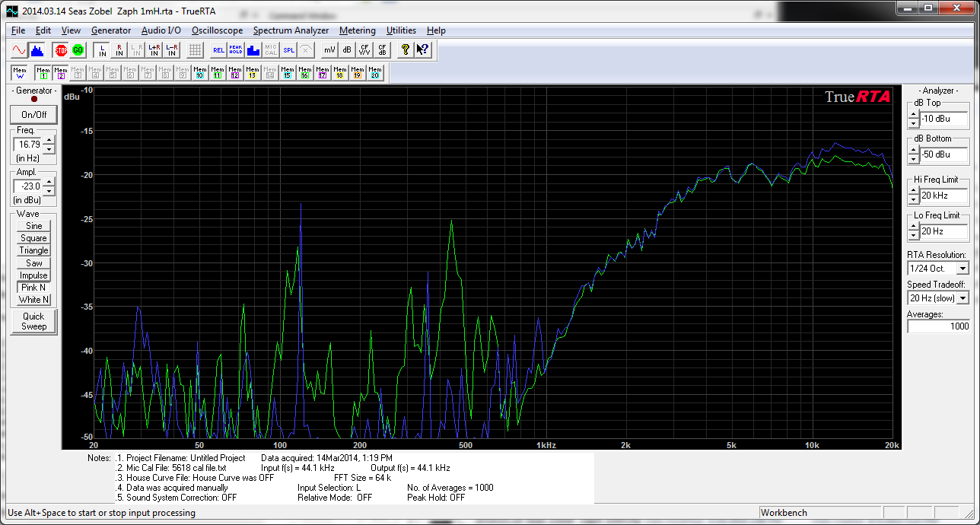
Task: Select the R IN input icon
Action: point(119,50)
